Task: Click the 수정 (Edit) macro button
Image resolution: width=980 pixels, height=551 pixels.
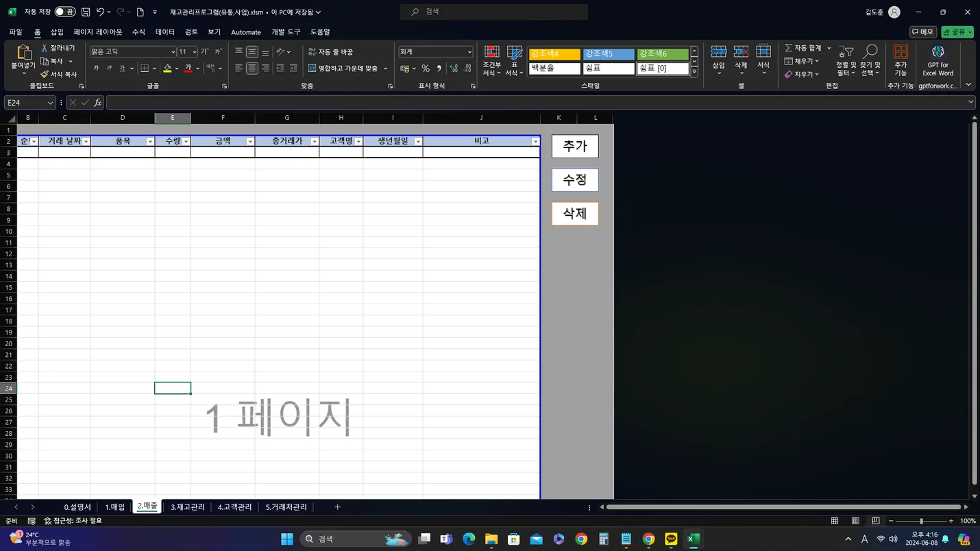Action: (575, 180)
